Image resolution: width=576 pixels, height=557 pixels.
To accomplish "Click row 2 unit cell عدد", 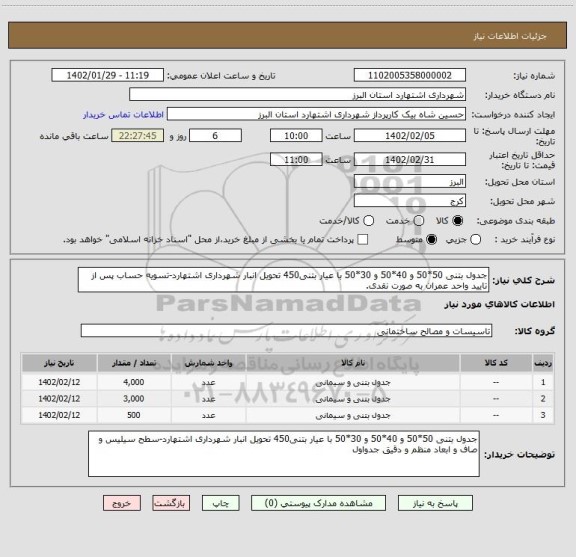I will [x=208, y=399].
